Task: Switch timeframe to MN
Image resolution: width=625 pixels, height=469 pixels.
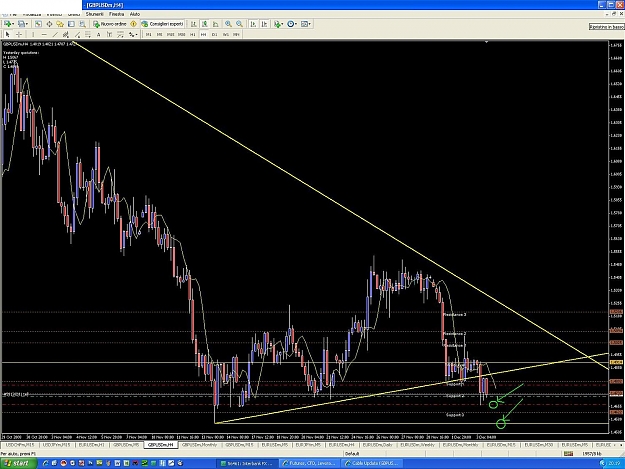Action: point(236,34)
